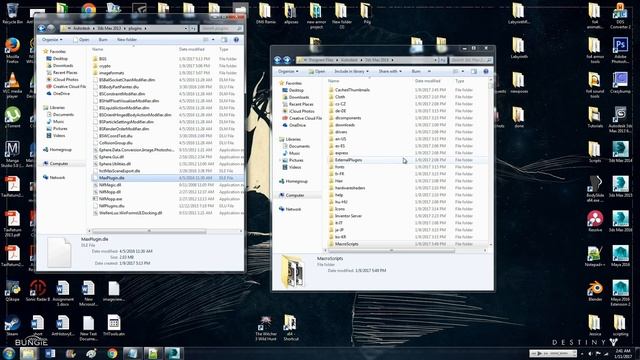640x360 pixels.
Task: Select Autodesk breadcrumb in plugins address bar
Action: point(82,29)
